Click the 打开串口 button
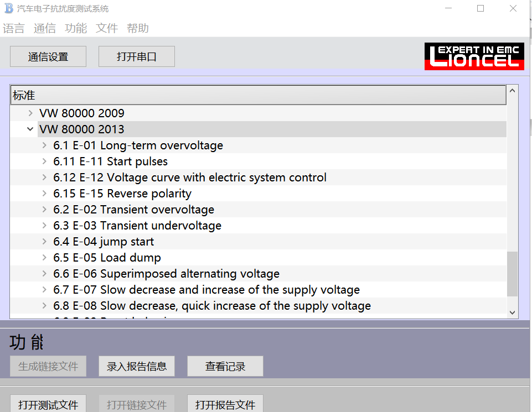The height and width of the screenshot is (412, 532). (137, 56)
